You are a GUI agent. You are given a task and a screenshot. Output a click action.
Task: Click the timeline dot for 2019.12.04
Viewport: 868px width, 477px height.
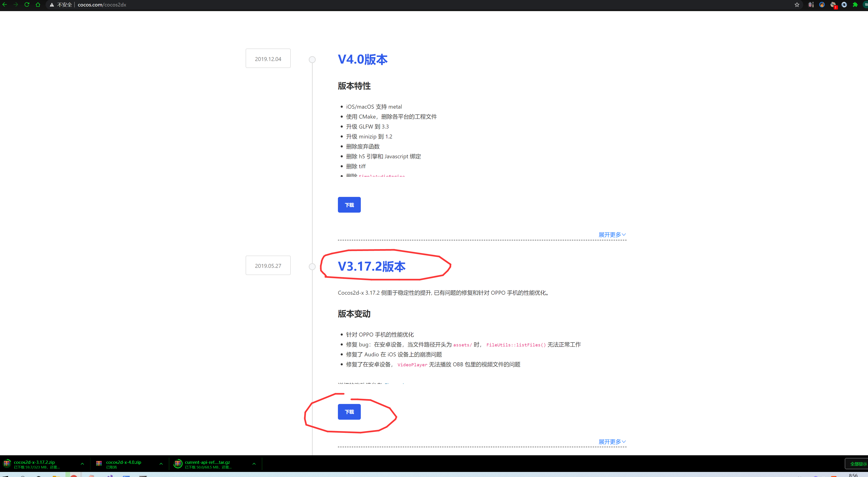coord(312,60)
